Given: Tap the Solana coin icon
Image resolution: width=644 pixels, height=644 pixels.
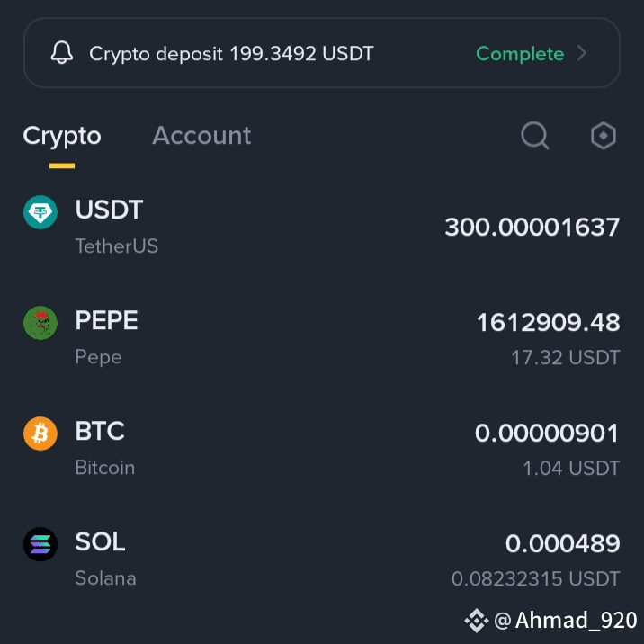Looking at the screenshot, I should [40, 544].
